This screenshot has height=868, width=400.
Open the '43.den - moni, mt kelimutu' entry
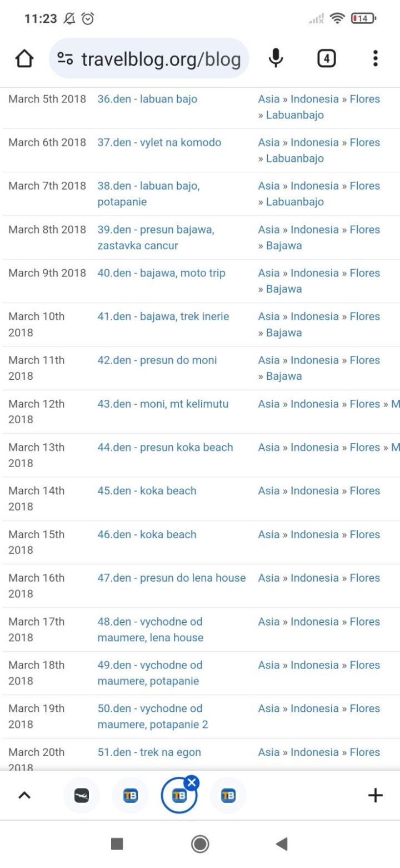point(163,404)
